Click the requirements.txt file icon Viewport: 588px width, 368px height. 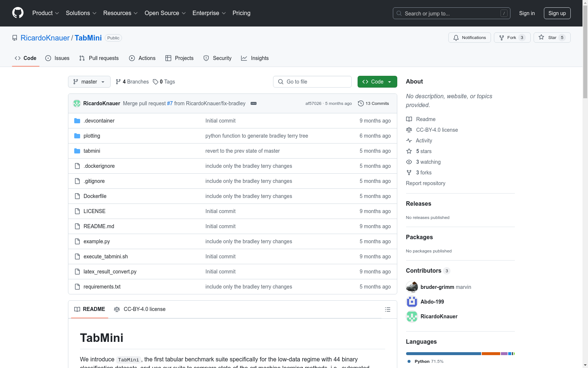77,287
